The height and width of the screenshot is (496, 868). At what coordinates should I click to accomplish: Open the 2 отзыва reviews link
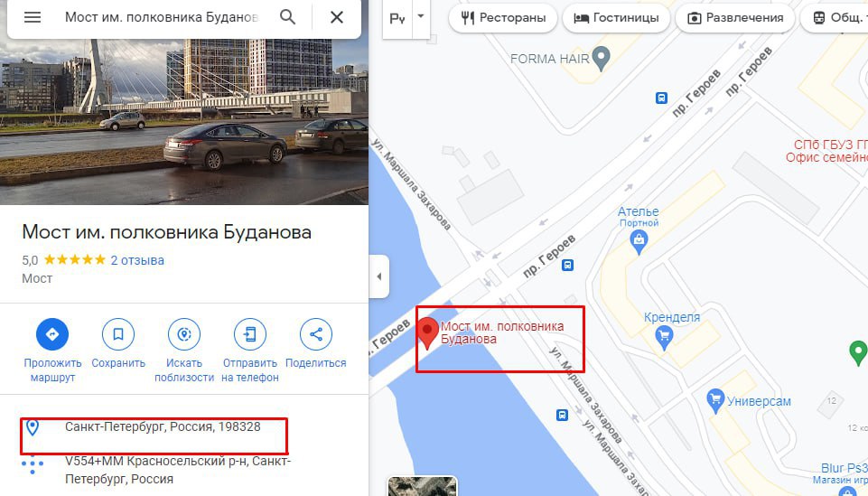pyautogui.click(x=137, y=260)
